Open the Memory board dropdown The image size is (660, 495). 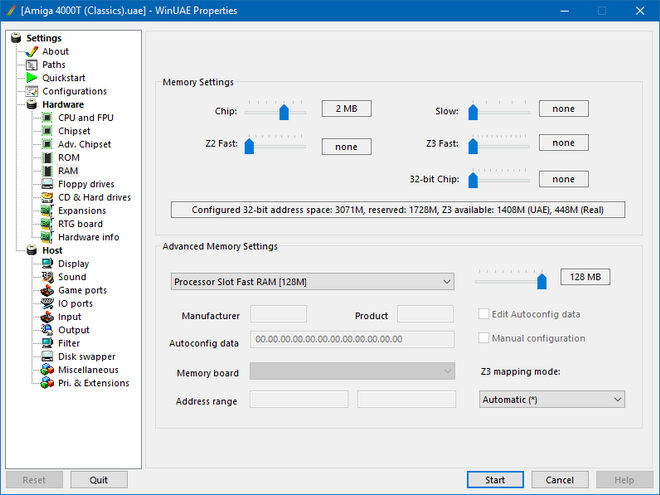[352, 372]
